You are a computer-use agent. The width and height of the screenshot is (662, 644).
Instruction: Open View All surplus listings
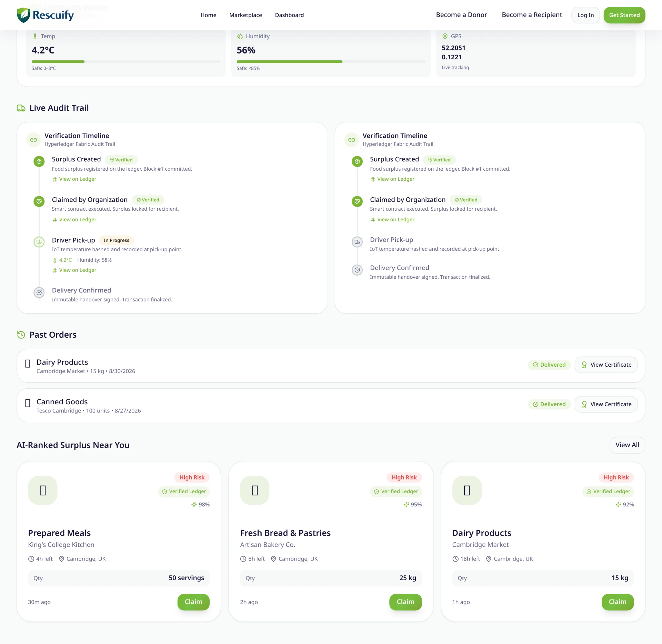coord(628,445)
